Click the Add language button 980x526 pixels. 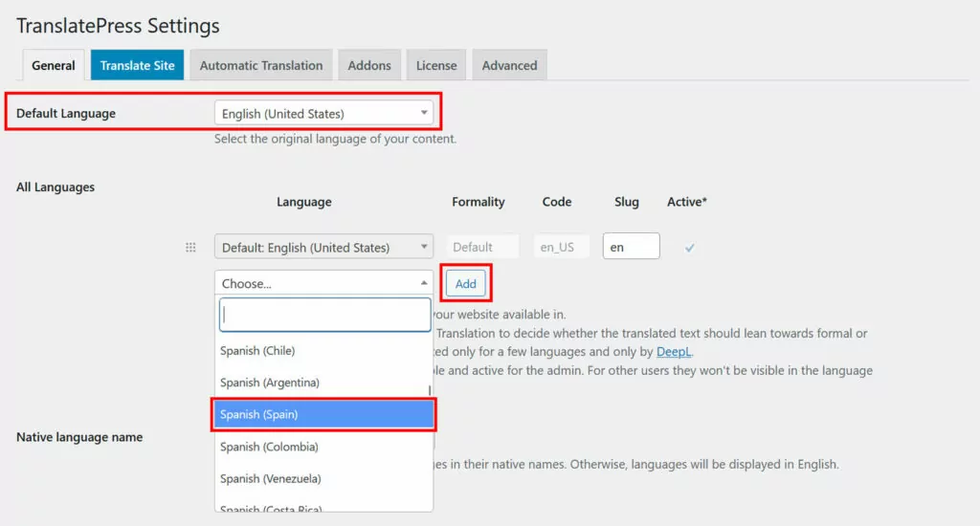[x=466, y=284]
